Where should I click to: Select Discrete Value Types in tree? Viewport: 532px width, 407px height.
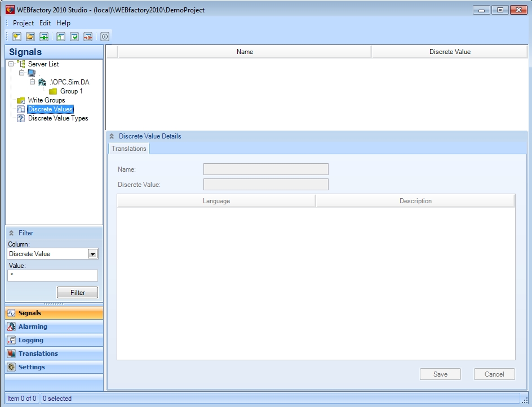[58, 118]
